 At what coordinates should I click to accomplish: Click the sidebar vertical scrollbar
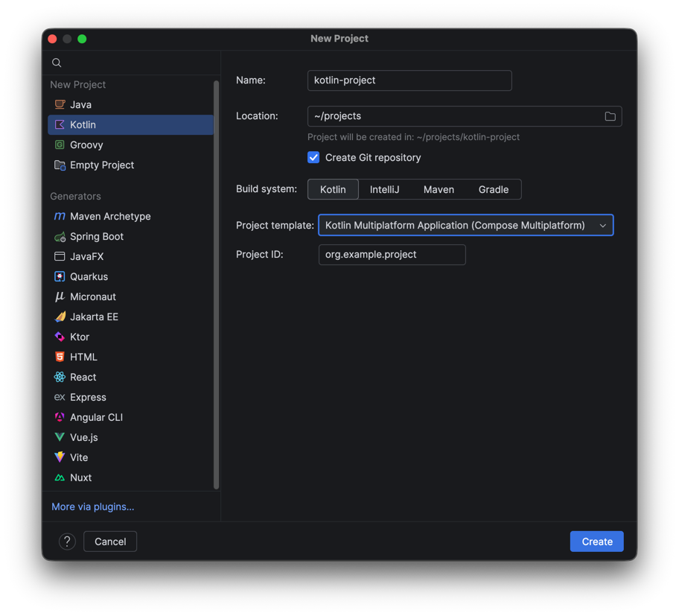point(216,285)
